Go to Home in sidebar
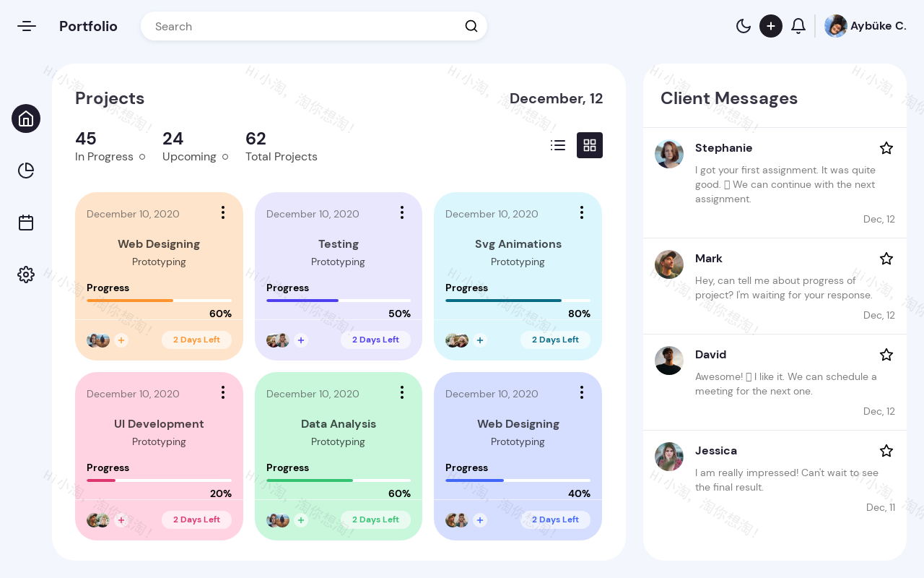This screenshot has height=578, width=924. click(x=26, y=118)
